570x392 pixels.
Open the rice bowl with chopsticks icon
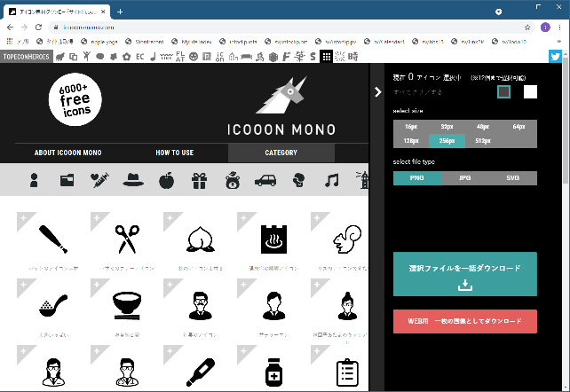127,306
